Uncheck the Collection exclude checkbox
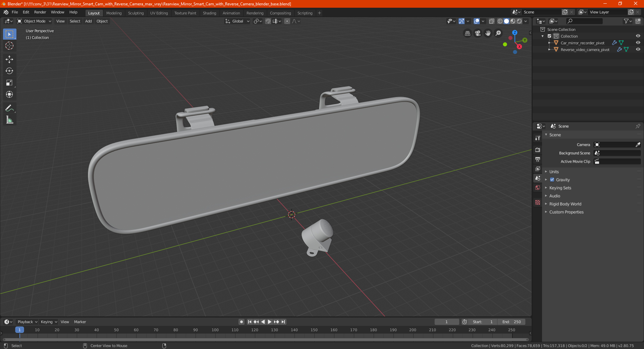Screen dimensions: 644x349 [549, 36]
